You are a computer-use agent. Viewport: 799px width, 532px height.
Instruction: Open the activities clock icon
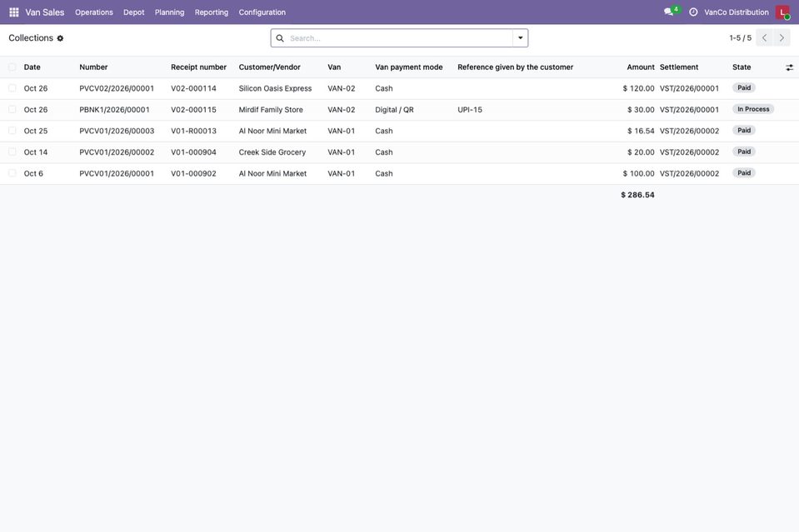[693, 12]
